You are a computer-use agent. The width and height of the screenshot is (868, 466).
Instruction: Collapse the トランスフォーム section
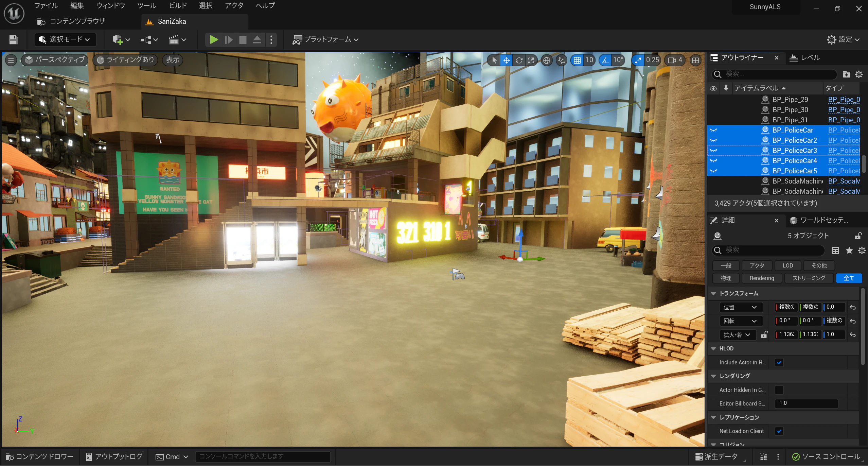(x=713, y=293)
